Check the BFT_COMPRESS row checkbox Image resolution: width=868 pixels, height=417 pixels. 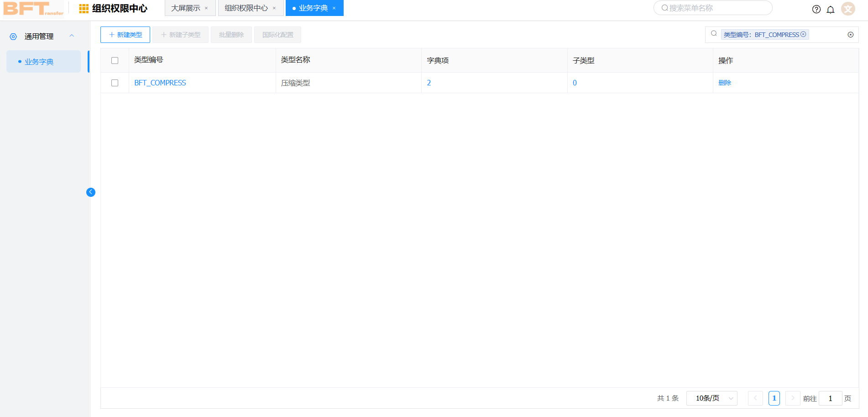pos(115,83)
